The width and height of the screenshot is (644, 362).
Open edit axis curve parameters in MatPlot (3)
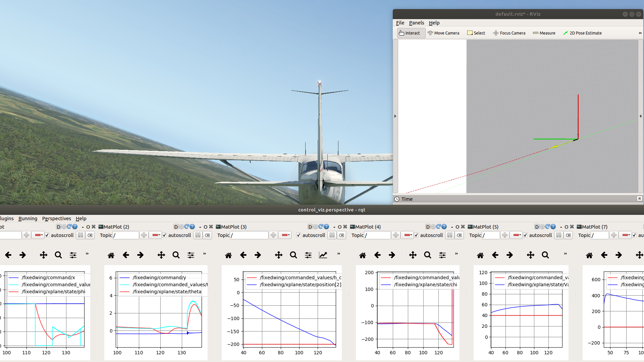tap(323, 255)
